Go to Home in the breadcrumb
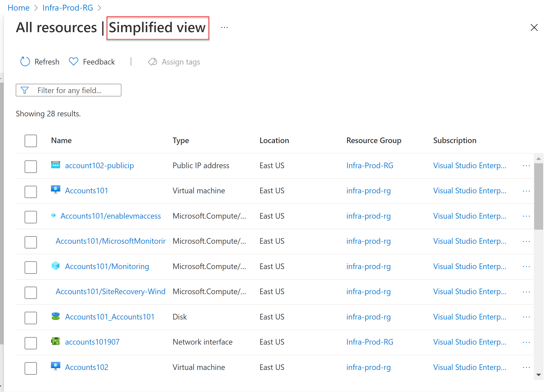545x392 pixels. (x=19, y=8)
